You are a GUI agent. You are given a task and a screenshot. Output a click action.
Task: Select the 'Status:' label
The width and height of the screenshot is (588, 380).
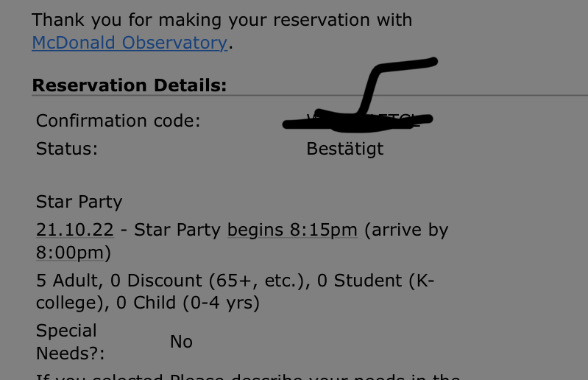click(x=67, y=149)
